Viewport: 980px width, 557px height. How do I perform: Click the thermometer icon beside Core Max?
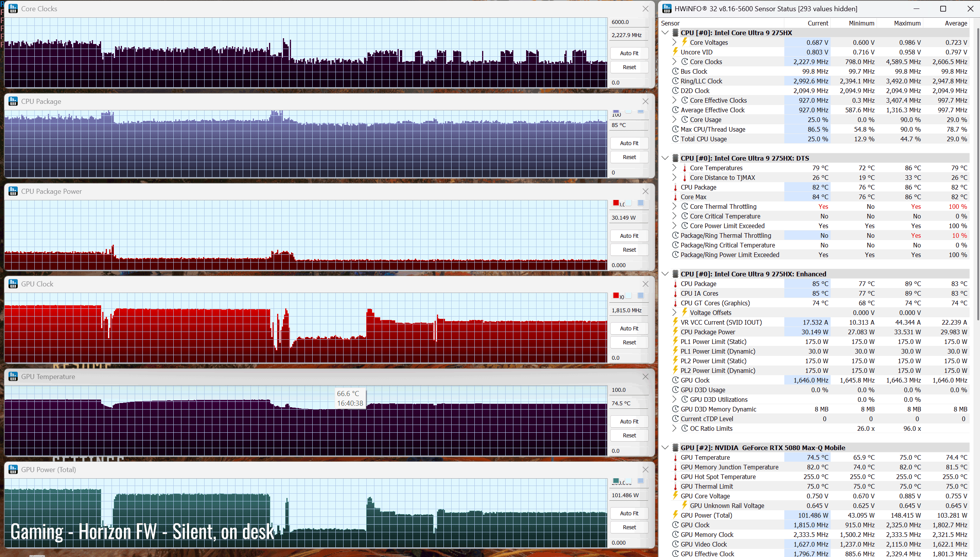tap(675, 197)
